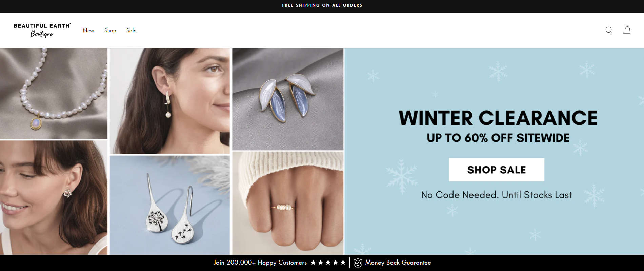This screenshot has width=644, height=271.
Task: Click Join 200,000+ Happy Customers text
Action: 260,263
